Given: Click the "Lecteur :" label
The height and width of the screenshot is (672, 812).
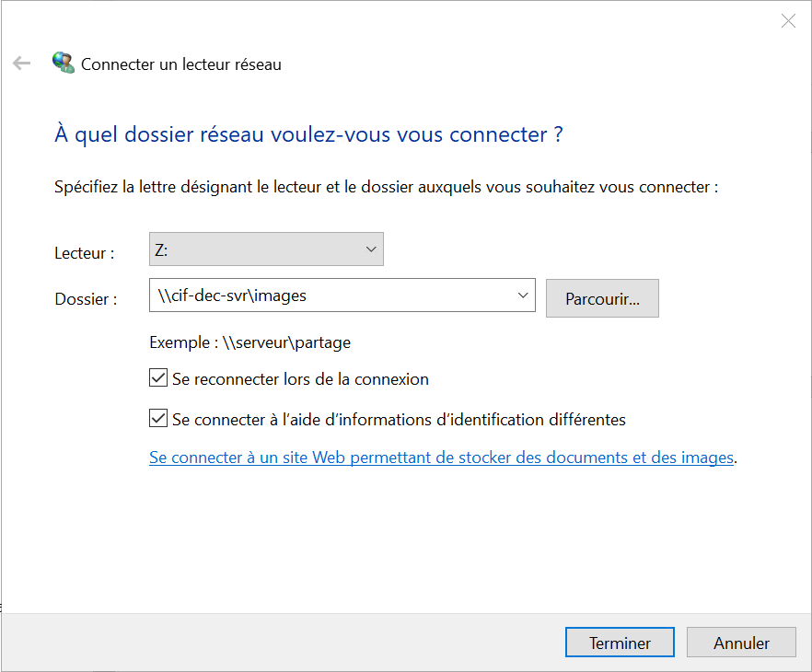Looking at the screenshot, I should (x=85, y=253).
